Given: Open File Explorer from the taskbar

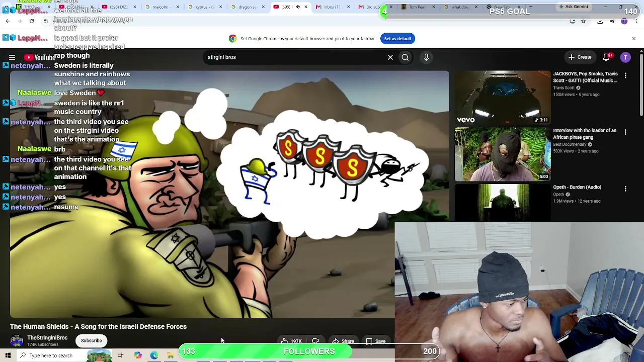Looking at the screenshot, I should (x=171, y=355).
